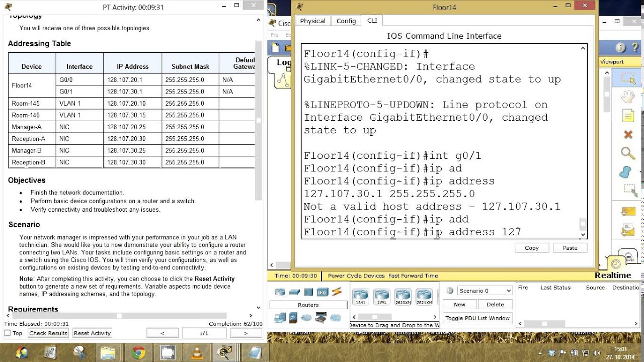The image size is (644, 362).
Task: Click the CLI vertical scrollbar down arrow
Action: tap(583, 234)
